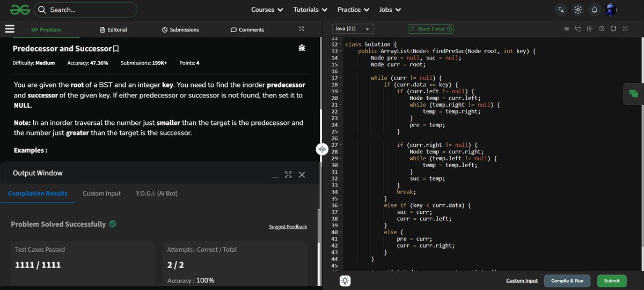Open the Jobs dropdown
644x290 pixels.
(x=390, y=10)
